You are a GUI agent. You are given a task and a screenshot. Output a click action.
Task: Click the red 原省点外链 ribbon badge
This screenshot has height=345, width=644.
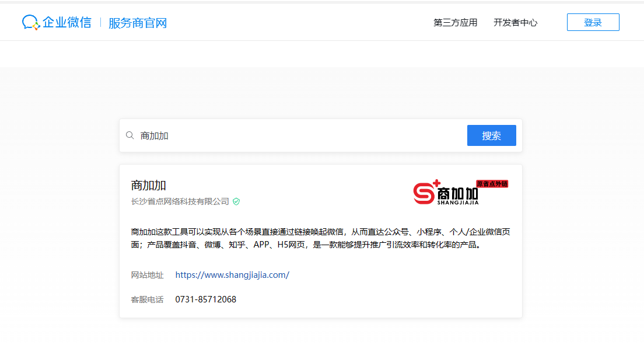tap(491, 183)
